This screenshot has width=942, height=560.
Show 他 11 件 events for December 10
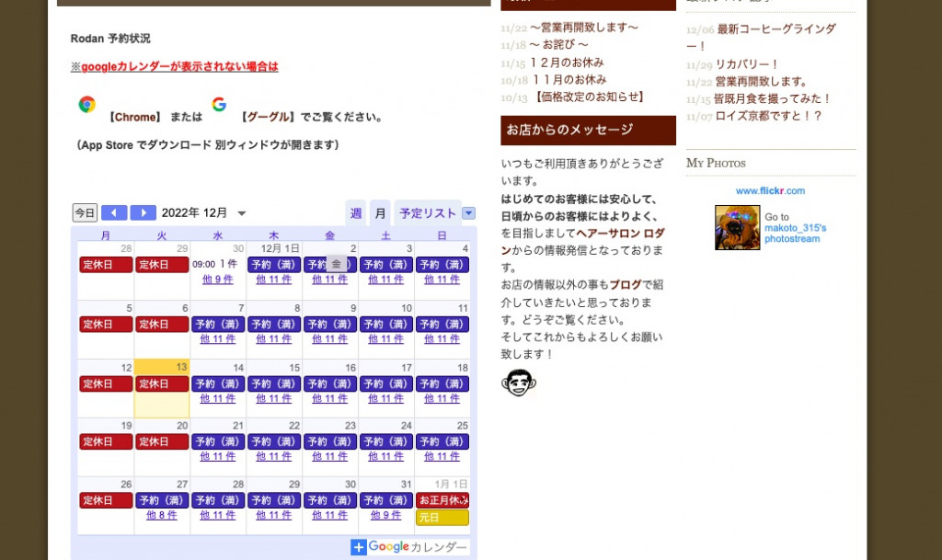coord(385,338)
